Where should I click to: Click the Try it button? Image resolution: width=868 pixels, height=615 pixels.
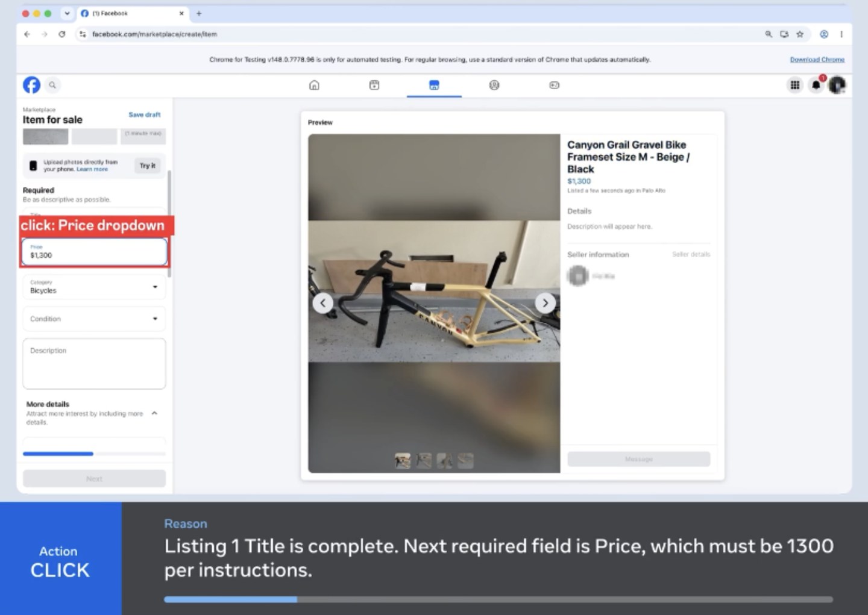point(148,166)
